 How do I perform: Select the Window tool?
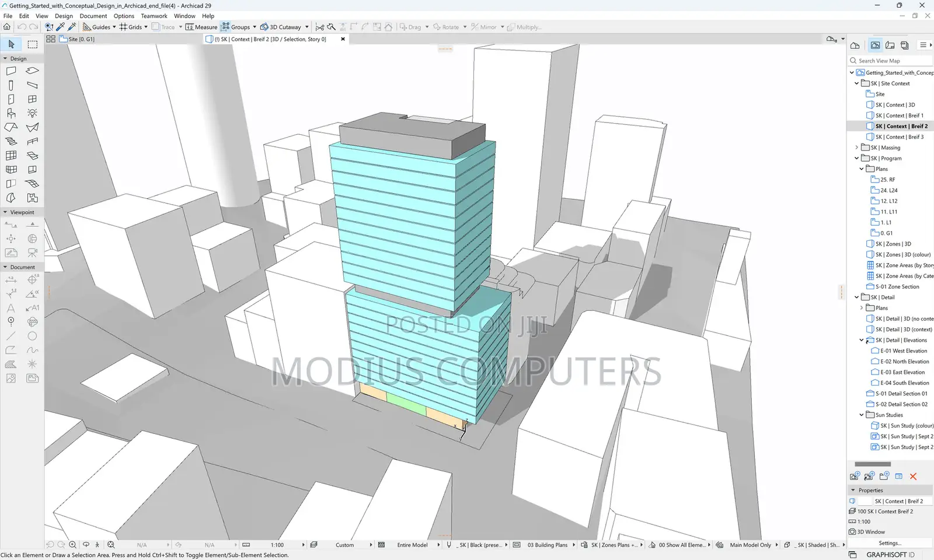pyautogui.click(x=33, y=99)
